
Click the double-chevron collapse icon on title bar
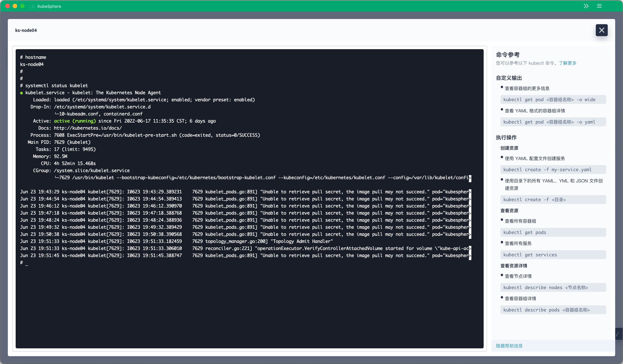click(586, 6)
